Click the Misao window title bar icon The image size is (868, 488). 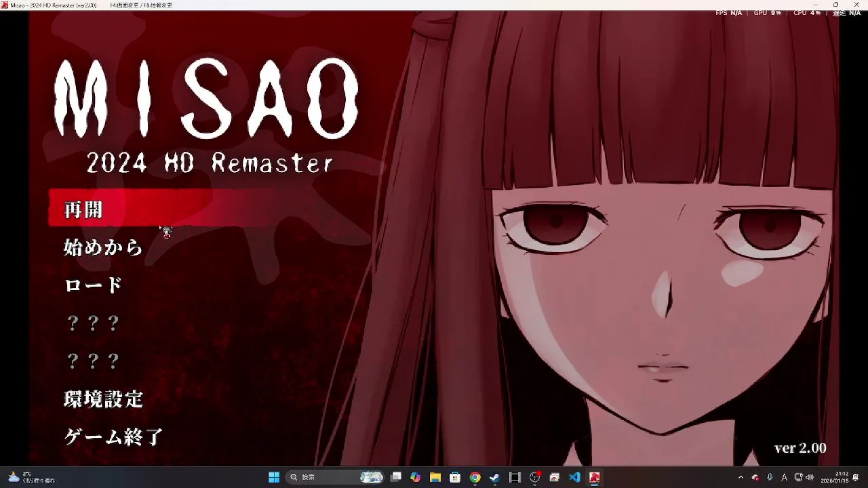click(x=5, y=5)
